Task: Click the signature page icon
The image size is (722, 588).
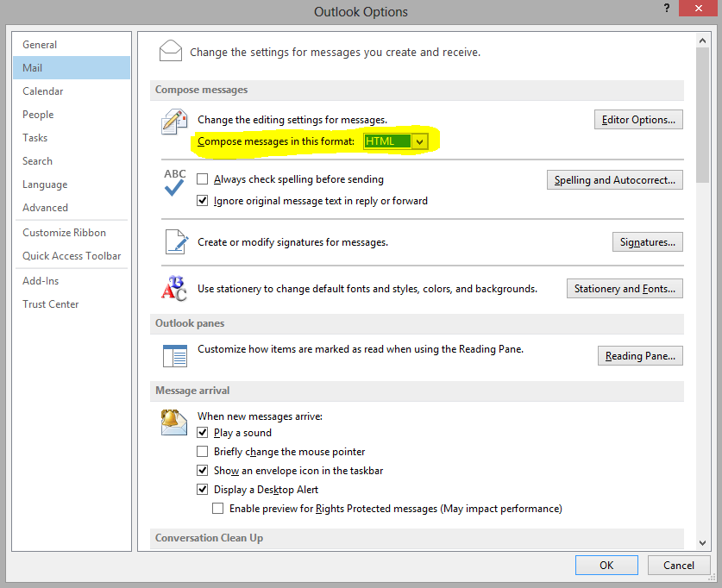Action: [x=176, y=242]
